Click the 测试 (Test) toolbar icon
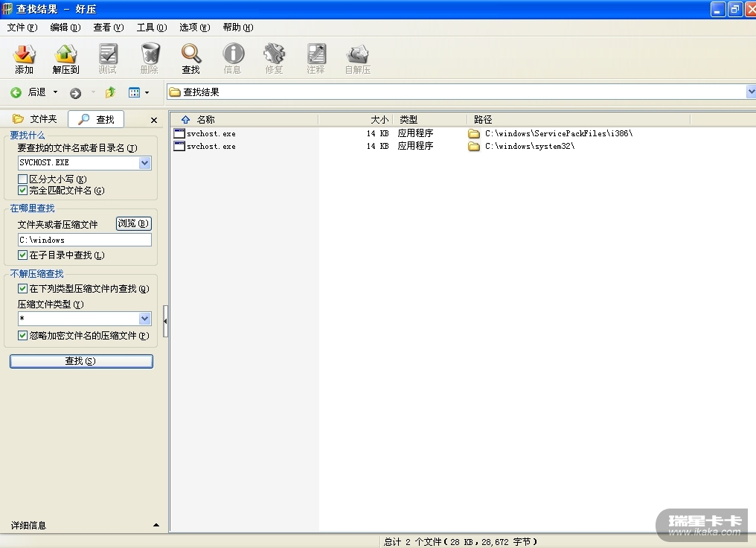This screenshot has width=756, height=548. 107,59
